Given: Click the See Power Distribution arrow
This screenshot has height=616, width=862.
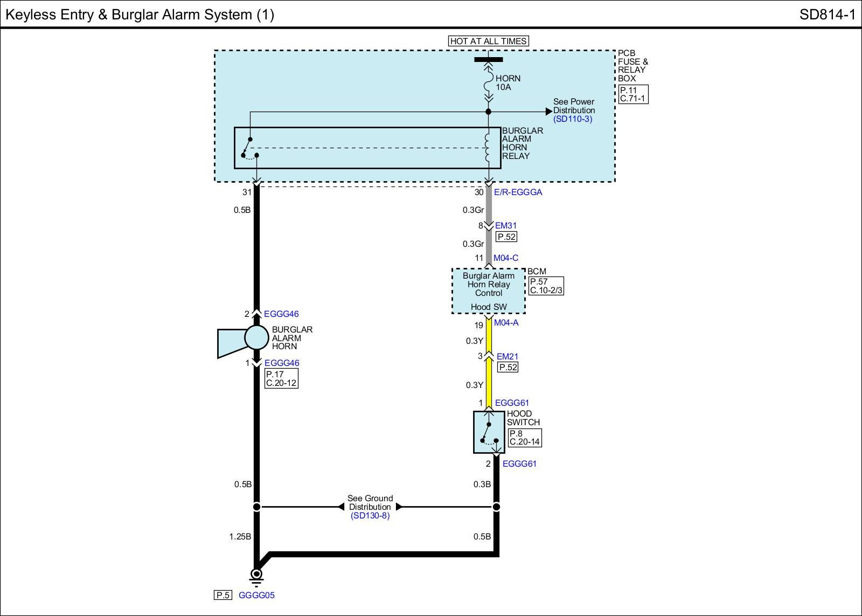Looking at the screenshot, I should click(x=548, y=112).
